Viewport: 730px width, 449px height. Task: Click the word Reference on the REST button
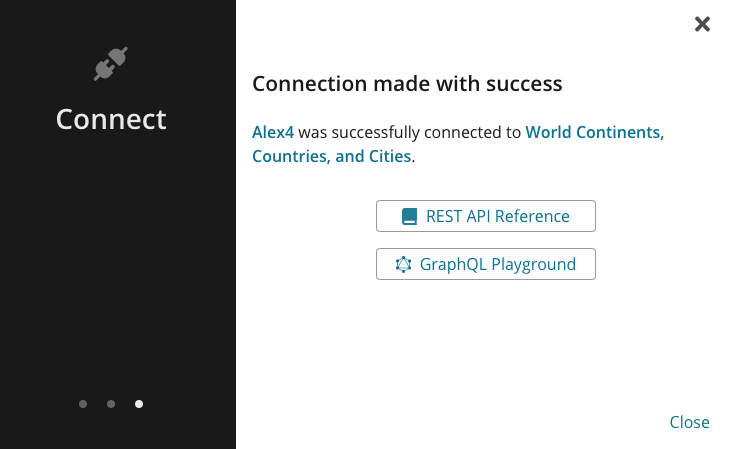coord(532,216)
